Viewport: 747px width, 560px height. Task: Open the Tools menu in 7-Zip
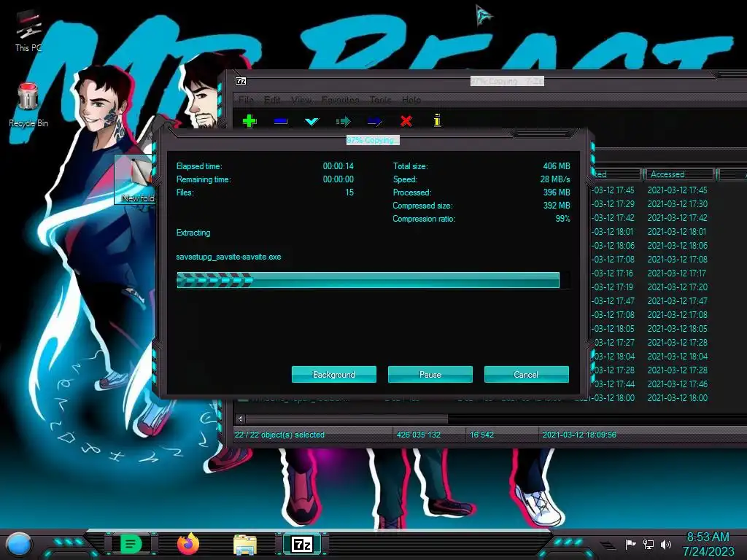(x=380, y=100)
